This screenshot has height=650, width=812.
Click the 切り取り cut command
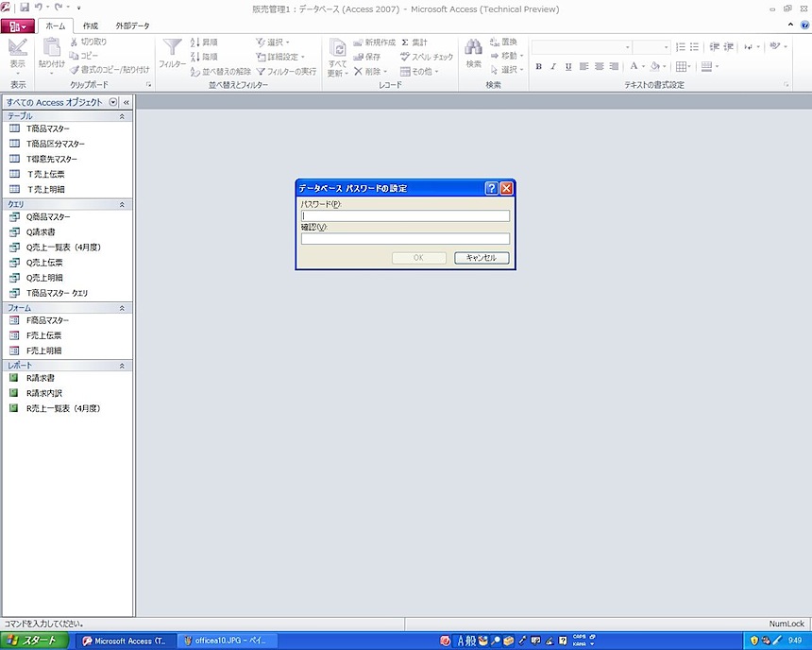click(89, 42)
